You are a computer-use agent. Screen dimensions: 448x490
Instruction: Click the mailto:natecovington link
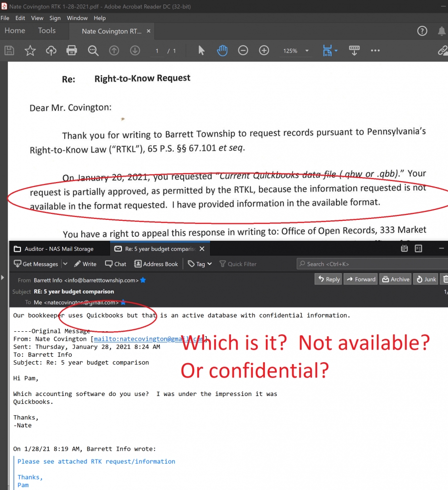coord(148,339)
